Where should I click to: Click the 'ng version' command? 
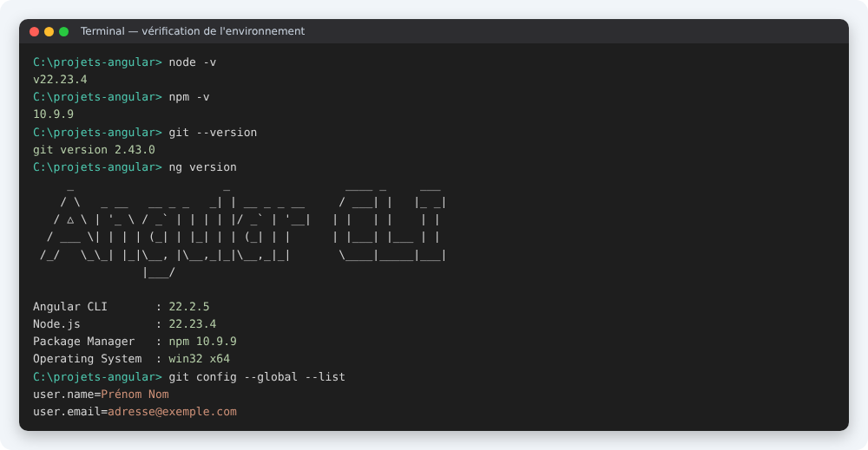pos(202,167)
